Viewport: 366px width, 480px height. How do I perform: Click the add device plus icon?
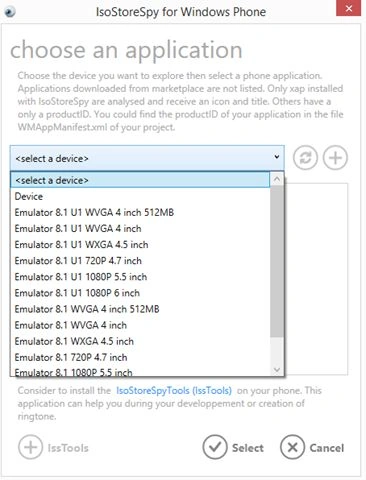335,158
